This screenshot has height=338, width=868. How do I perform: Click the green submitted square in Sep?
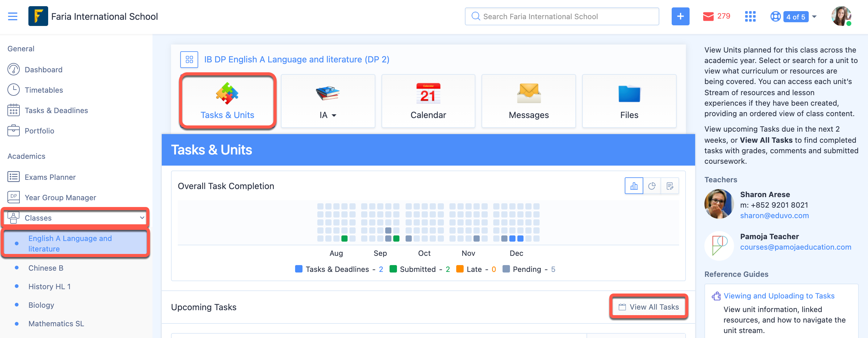[396, 239]
